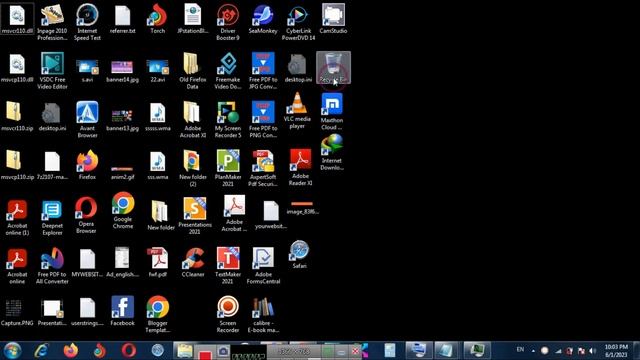Select the Acrobat online (1) icon
Screen dimensions: 640x360
click(17, 217)
